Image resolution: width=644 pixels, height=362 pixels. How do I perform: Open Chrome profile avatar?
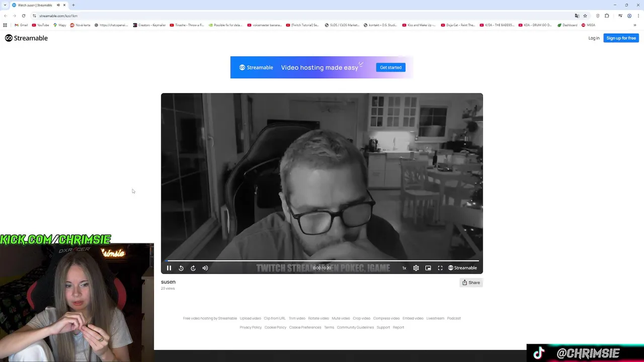629,16
